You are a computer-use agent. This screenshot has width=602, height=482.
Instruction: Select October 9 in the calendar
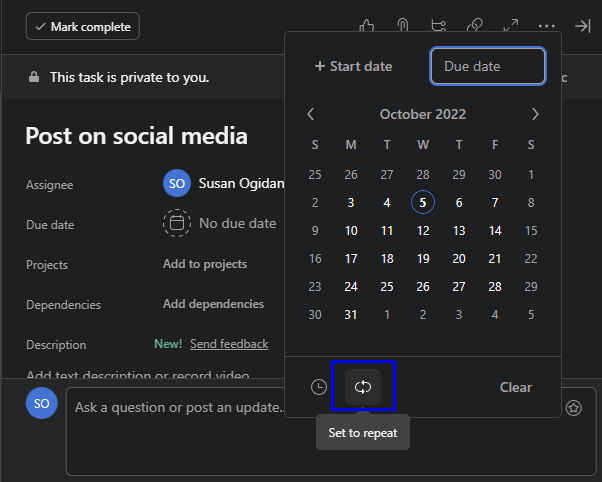(315, 230)
